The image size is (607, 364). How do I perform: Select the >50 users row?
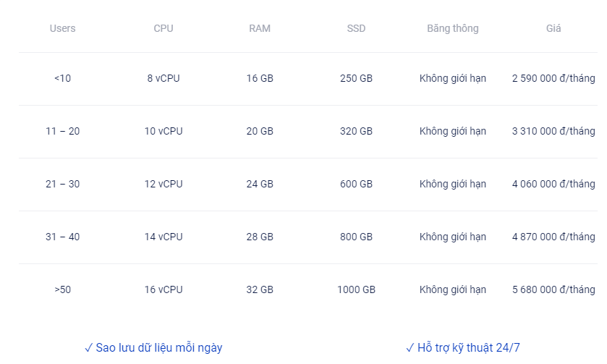click(308, 290)
